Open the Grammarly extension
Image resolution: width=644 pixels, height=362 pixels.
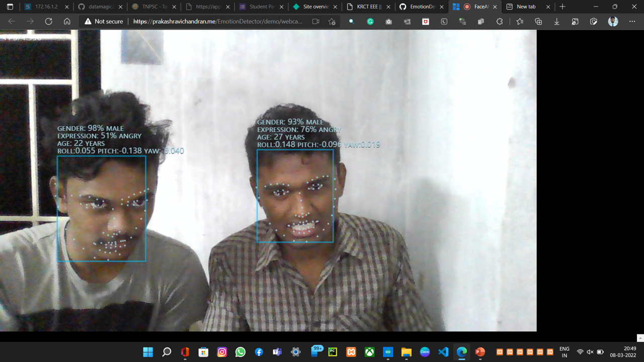coord(370,22)
